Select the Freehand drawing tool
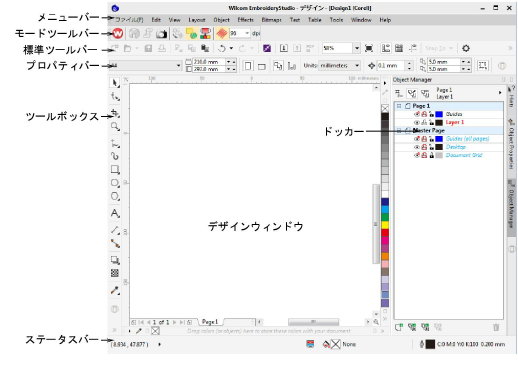Screen dimensions: 518x368 click(x=115, y=143)
